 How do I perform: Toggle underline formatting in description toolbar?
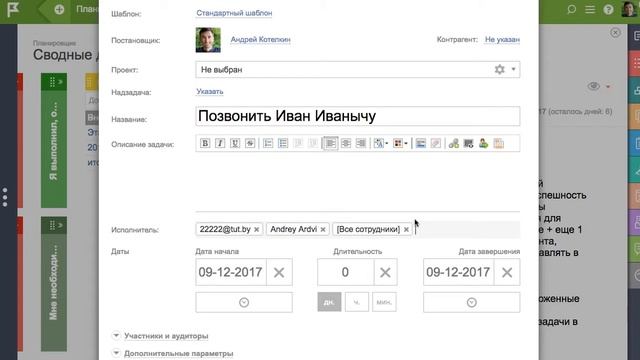235,143
